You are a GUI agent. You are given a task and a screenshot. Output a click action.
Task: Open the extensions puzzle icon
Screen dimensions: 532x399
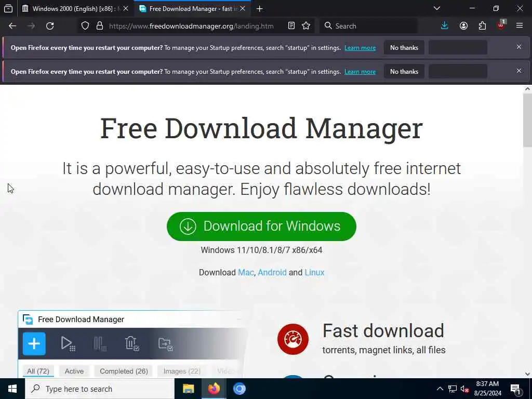point(482,26)
